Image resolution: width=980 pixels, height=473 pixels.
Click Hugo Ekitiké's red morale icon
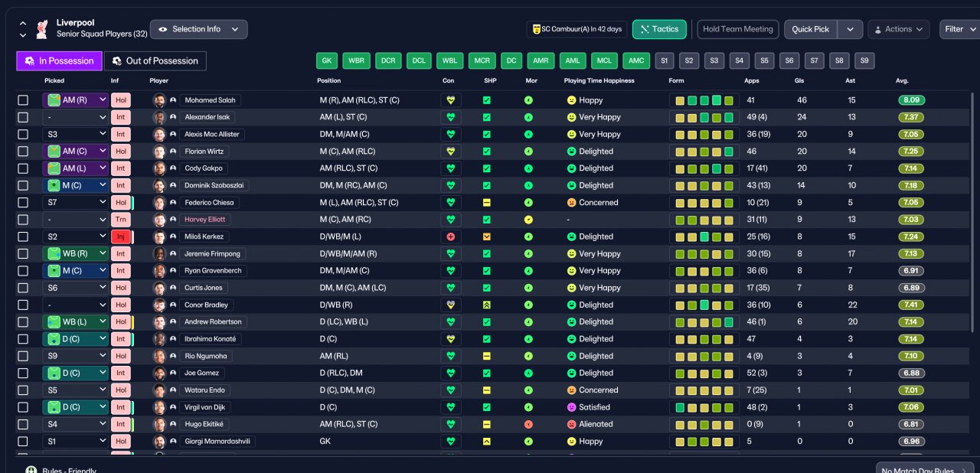pyautogui.click(x=528, y=424)
